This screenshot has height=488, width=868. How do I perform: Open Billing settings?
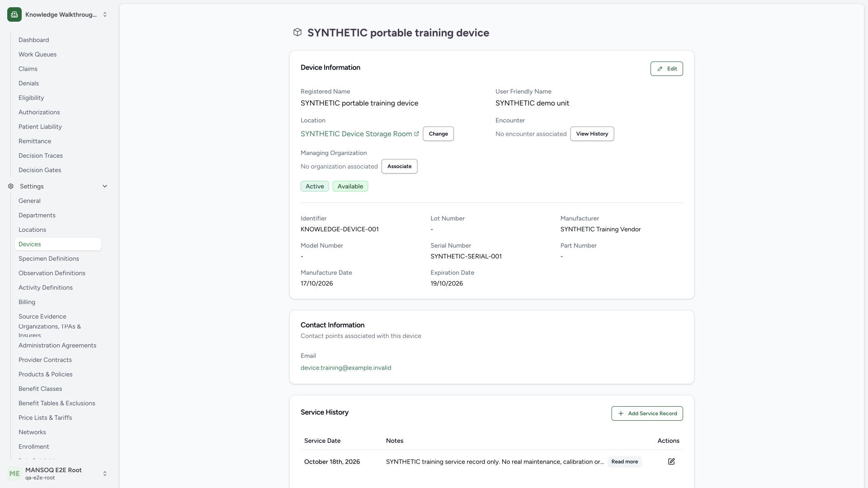(x=58, y=302)
